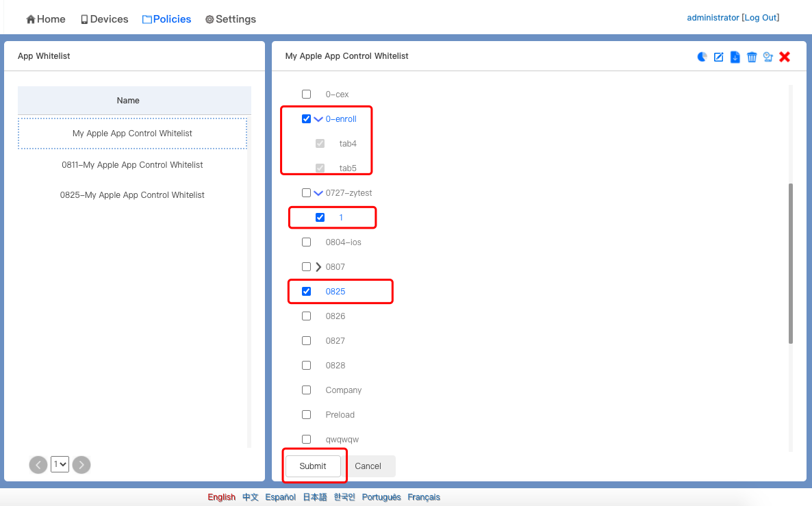Open the pie chart statistics icon
The image size is (812, 506).
702,57
